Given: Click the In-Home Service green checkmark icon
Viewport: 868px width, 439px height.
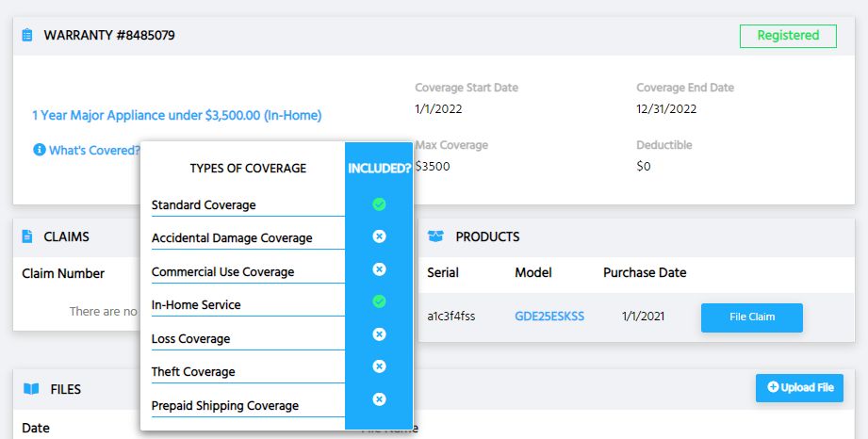Looking at the screenshot, I should click(x=379, y=301).
